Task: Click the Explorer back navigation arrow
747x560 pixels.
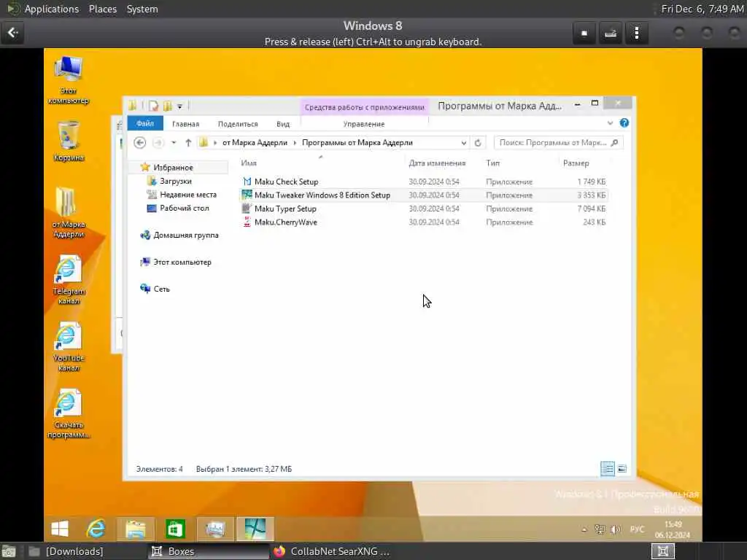Action: pos(139,142)
